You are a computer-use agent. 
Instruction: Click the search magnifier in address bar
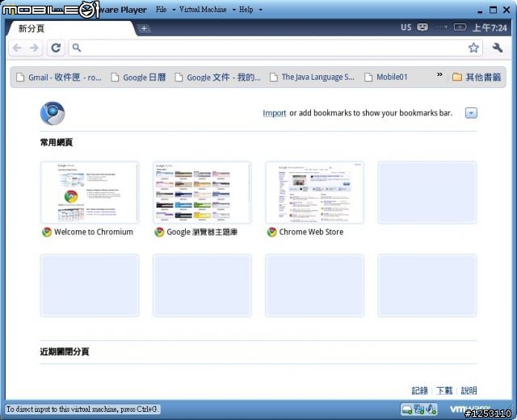(x=77, y=48)
